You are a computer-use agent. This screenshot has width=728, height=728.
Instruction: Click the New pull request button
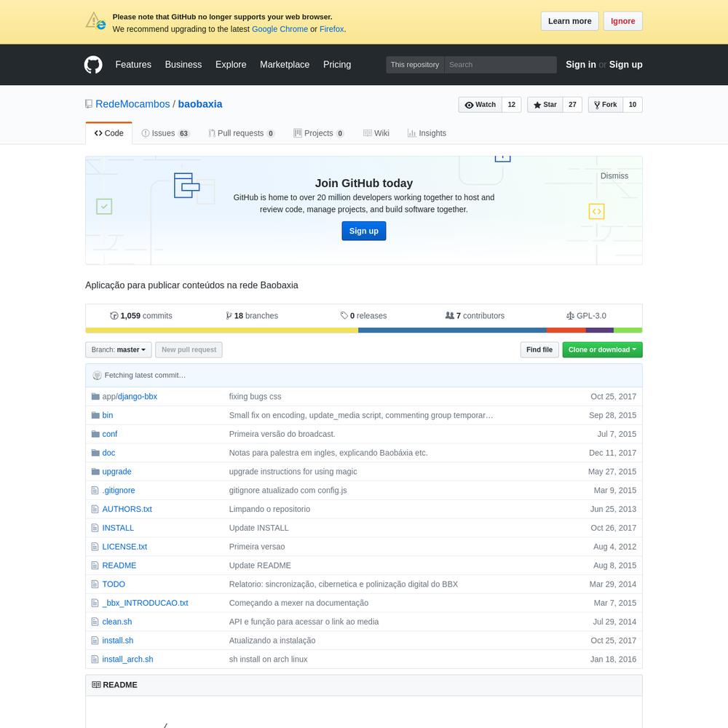click(x=189, y=349)
